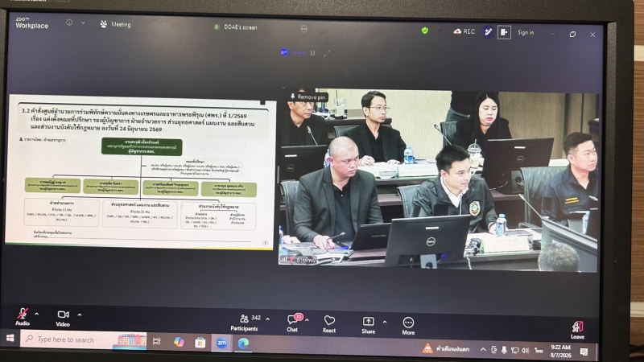Switch to Zoom taskbar icon
Image resolution: width=644 pixels, height=362 pixels.
222,343
